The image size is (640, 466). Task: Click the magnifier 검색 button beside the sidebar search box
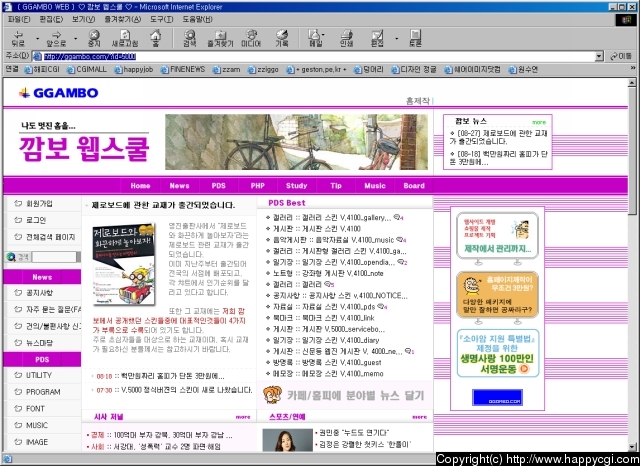click(18, 257)
